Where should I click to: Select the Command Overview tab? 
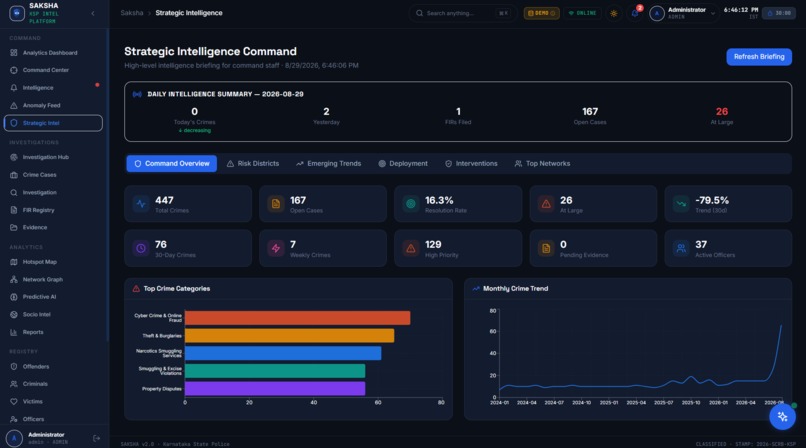coord(172,163)
